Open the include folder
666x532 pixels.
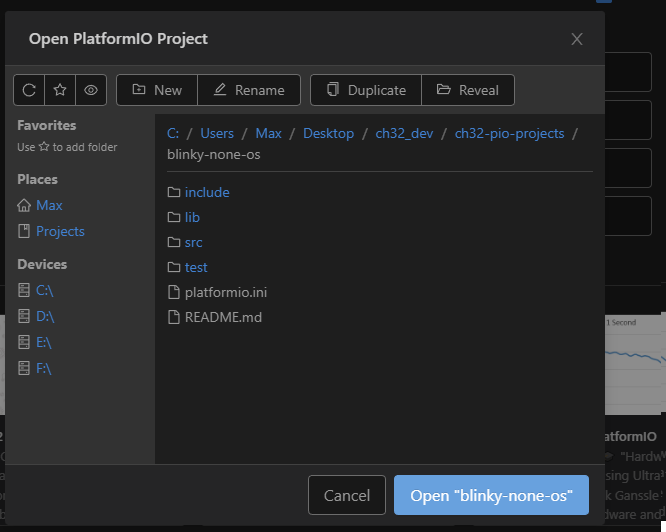207,192
